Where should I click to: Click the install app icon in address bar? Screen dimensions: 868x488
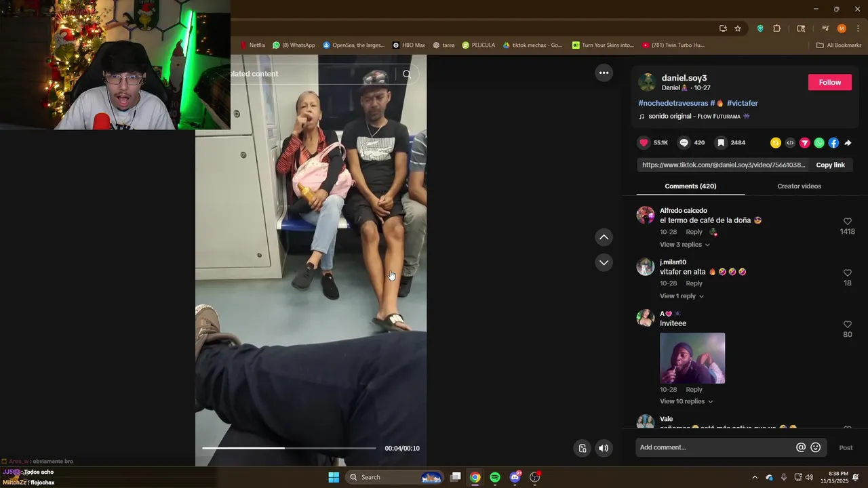point(723,28)
